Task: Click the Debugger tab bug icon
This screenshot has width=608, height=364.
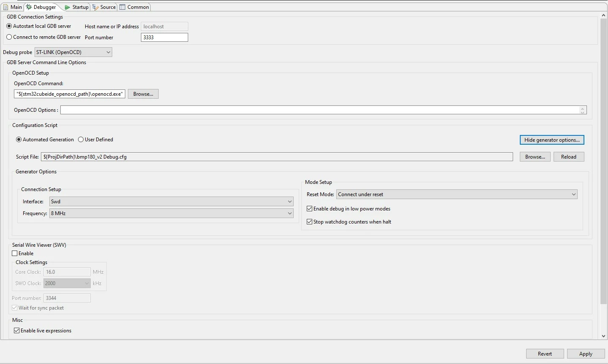Action: point(29,7)
